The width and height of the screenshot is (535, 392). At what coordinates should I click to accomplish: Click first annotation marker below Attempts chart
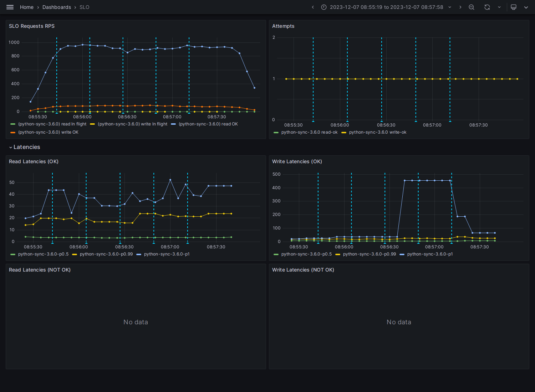click(313, 121)
